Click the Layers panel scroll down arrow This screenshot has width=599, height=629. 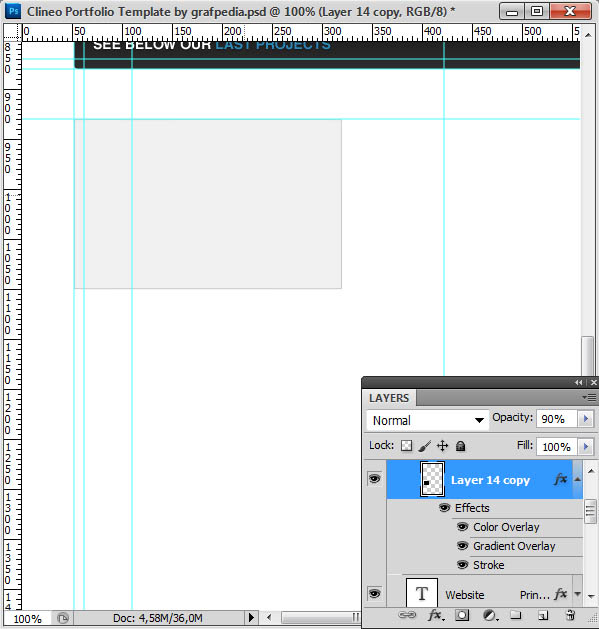(x=591, y=597)
